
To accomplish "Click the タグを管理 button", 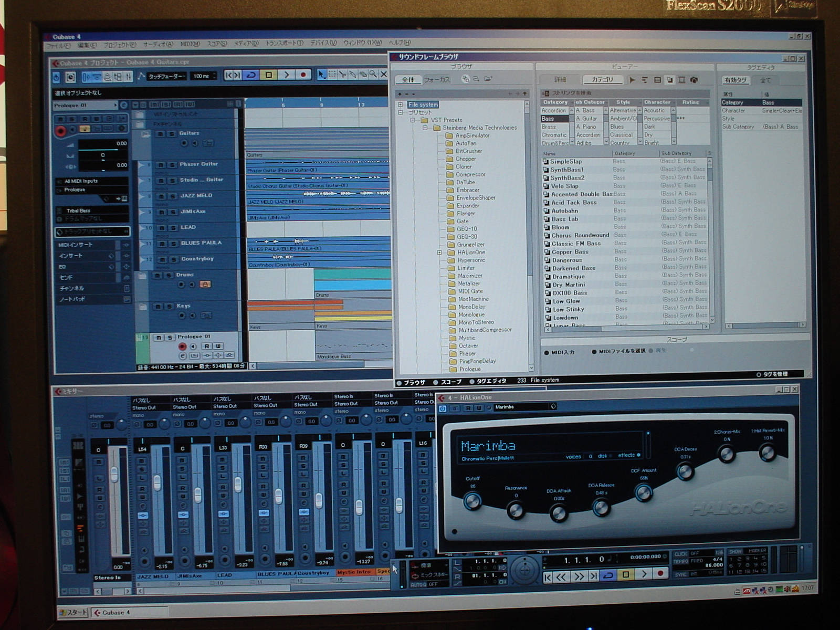I will [x=772, y=374].
